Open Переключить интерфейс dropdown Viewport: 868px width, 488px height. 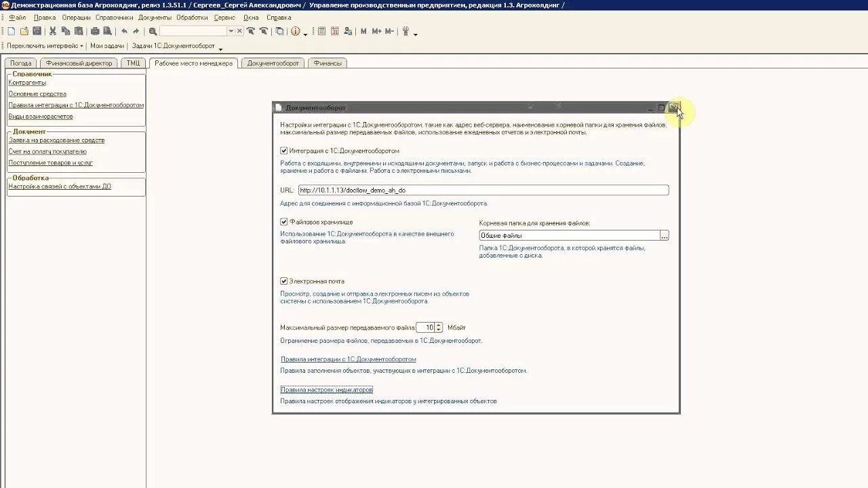[45, 45]
